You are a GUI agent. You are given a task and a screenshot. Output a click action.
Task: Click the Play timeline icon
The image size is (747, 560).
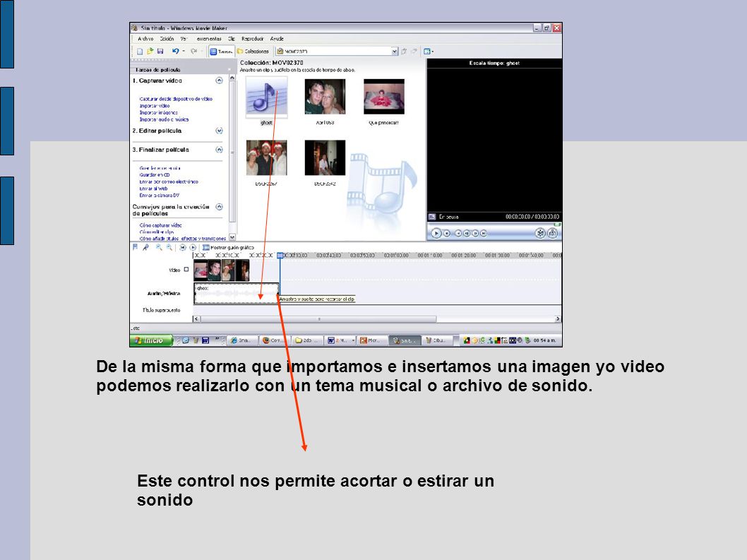tap(193, 247)
